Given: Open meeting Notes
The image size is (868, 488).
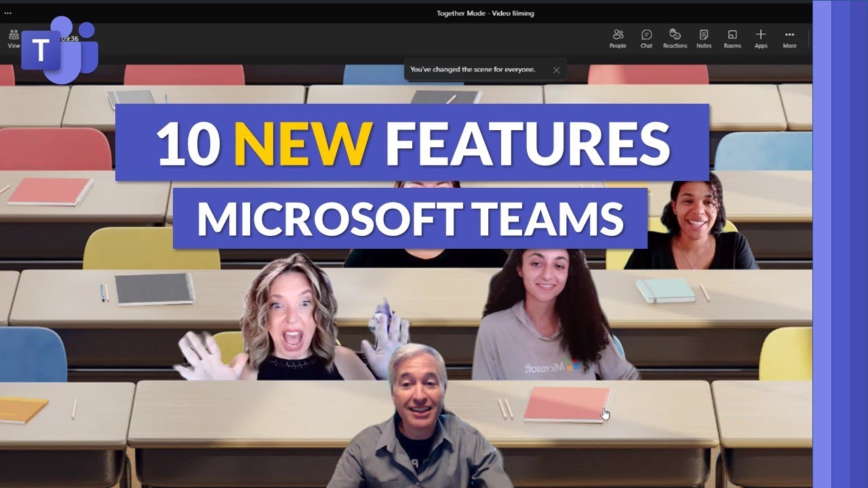Looking at the screenshot, I should [x=704, y=39].
